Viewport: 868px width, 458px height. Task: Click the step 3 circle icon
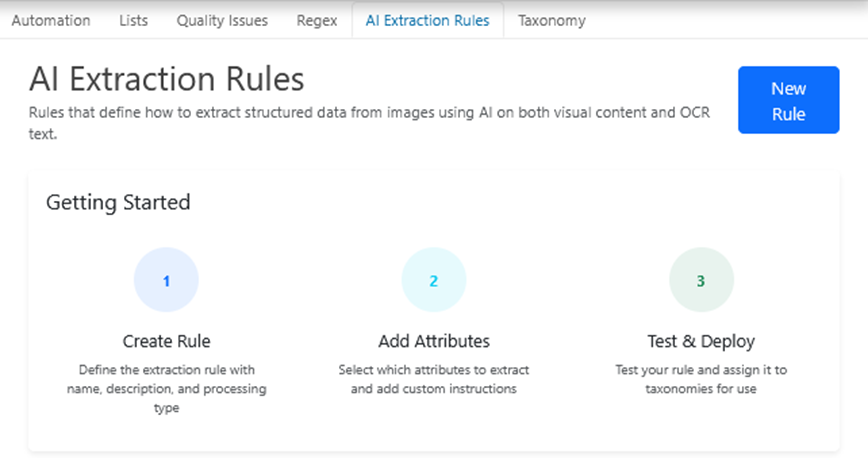700,281
